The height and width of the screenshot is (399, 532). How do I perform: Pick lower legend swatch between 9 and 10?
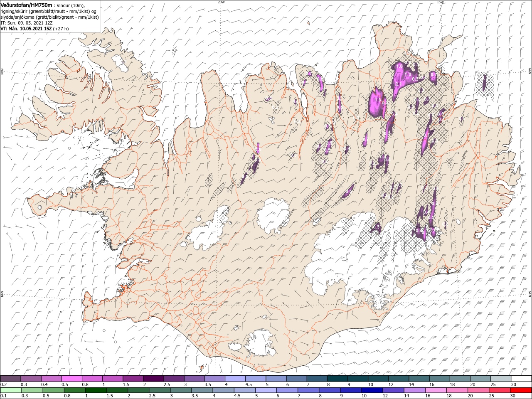351,390
